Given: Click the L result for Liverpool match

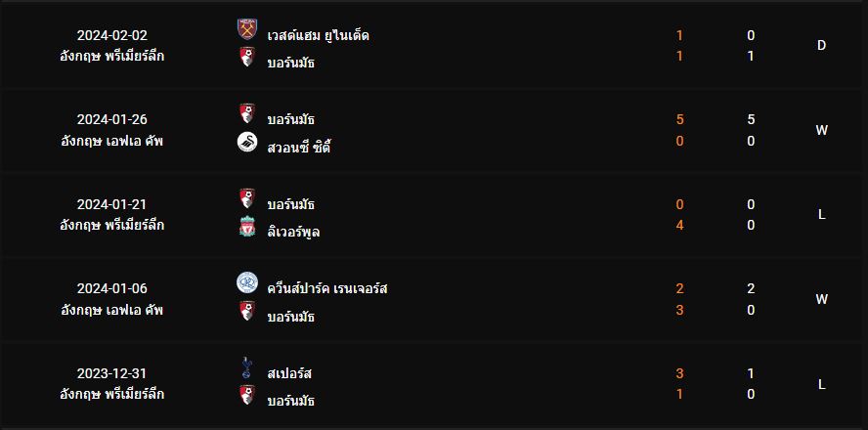Looking at the screenshot, I should [821, 215].
